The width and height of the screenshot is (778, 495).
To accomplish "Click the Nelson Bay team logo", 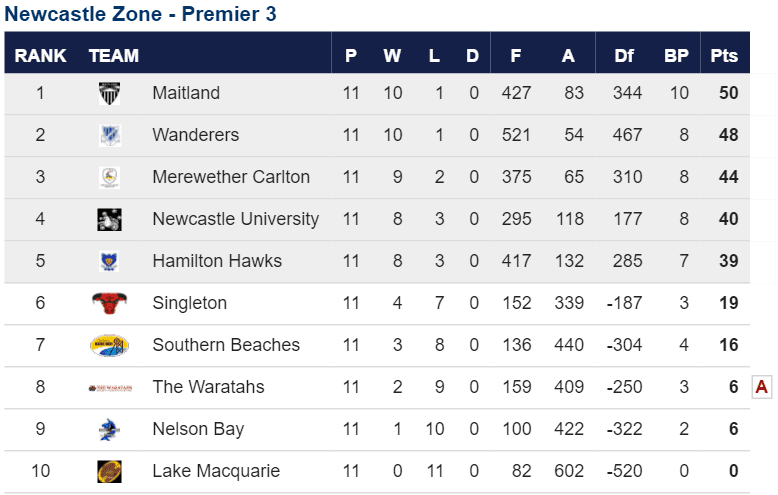I will (x=109, y=430).
